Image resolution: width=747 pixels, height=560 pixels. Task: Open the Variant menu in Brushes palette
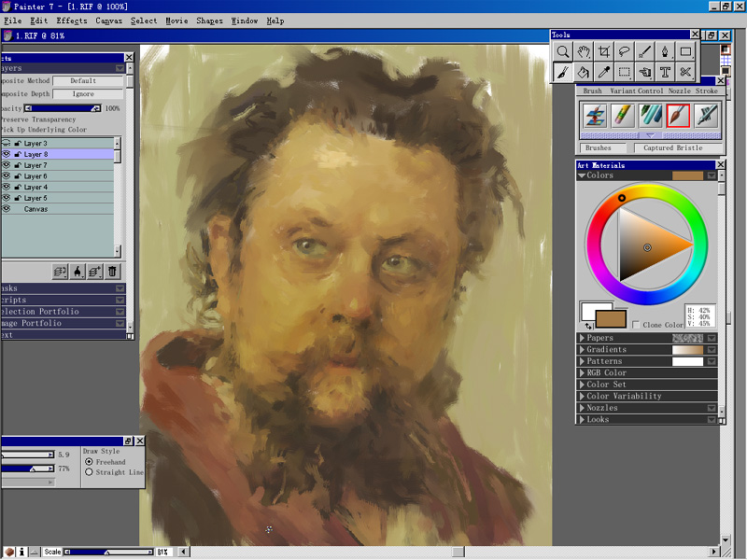click(x=622, y=91)
